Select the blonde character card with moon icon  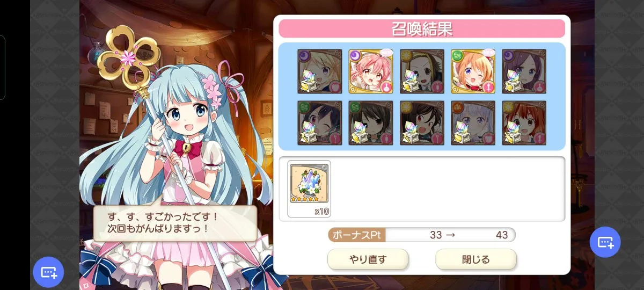320,71
